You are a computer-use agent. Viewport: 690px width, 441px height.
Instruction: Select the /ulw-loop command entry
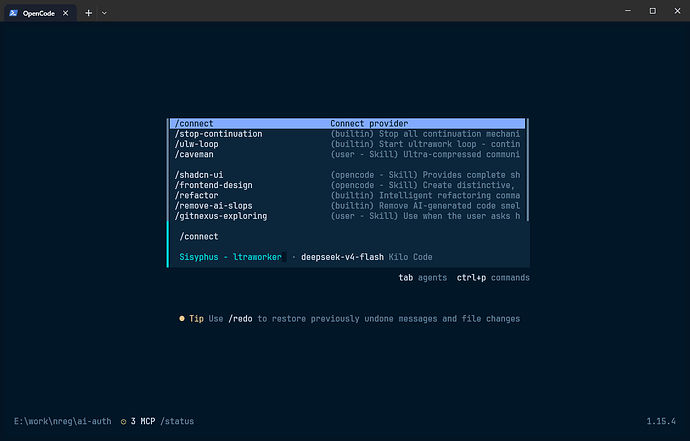348,144
